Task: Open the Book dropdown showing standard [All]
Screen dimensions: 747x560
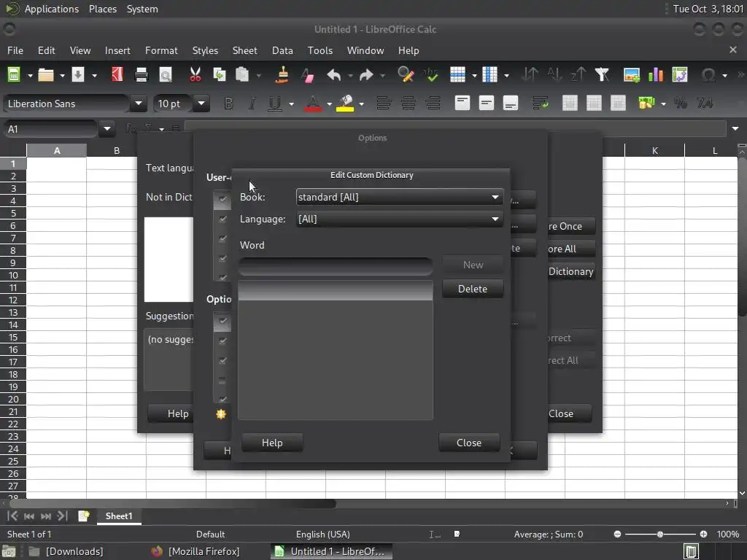Action: tap(399, 197)
